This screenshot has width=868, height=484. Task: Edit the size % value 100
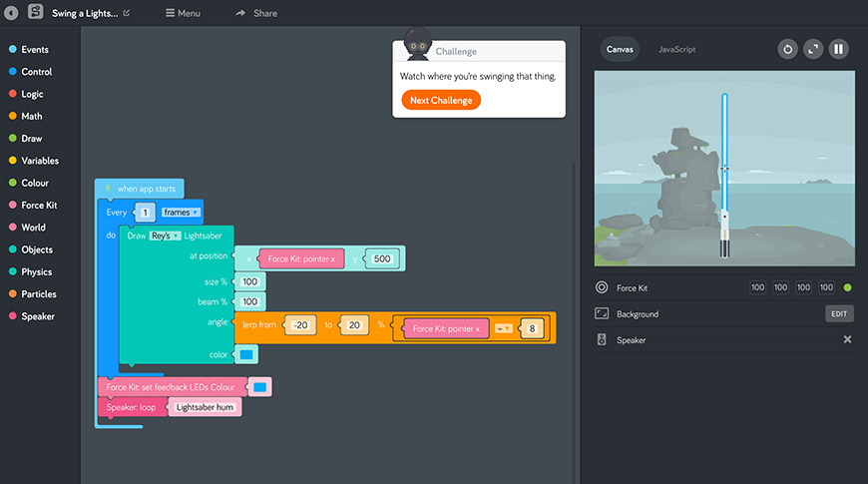point(249,281)
